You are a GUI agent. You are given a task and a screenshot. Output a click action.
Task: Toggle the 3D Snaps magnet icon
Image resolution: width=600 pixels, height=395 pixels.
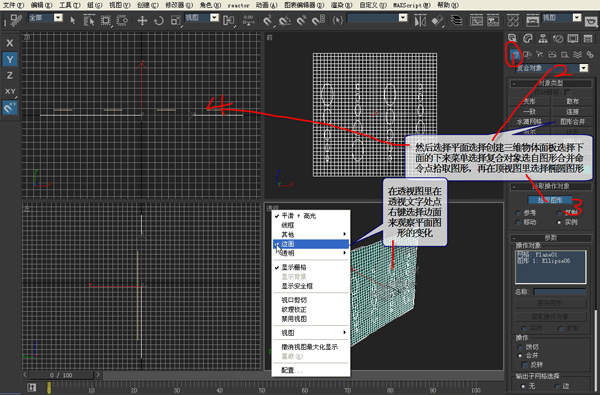click(x=268, y=20)
